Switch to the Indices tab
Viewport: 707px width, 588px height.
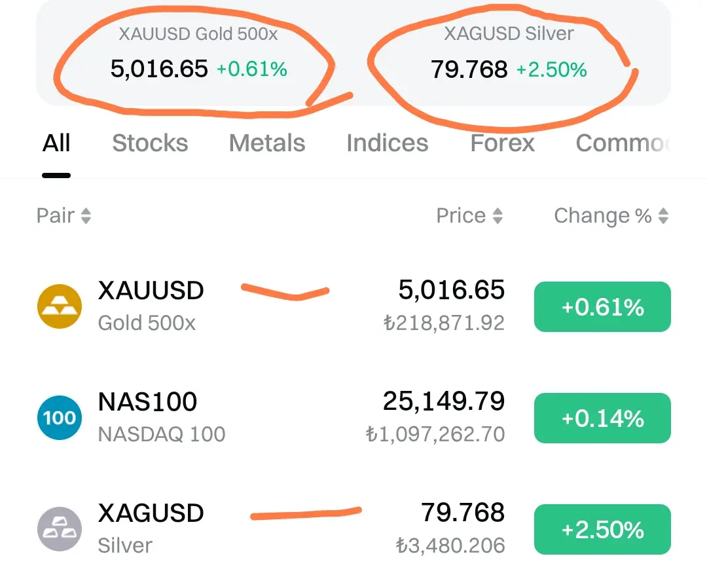point(387,143)
